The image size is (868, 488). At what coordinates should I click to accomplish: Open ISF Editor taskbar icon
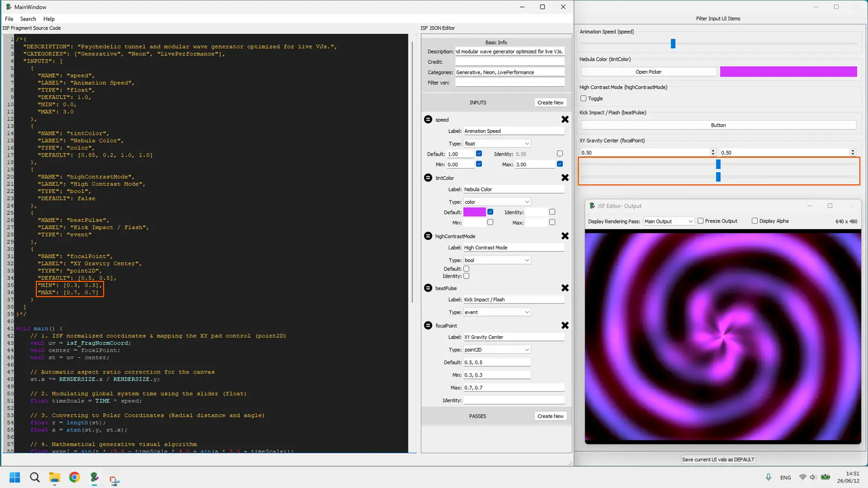click(94, 477)
